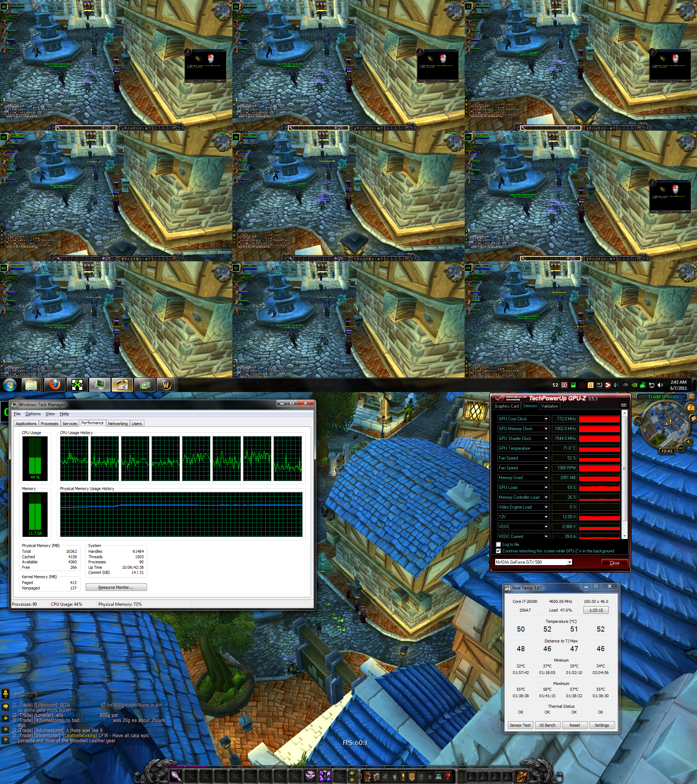Expand Memory Used sensor dropdown
Viewport: 697px width, 784px height.
[x=546, y=478]
